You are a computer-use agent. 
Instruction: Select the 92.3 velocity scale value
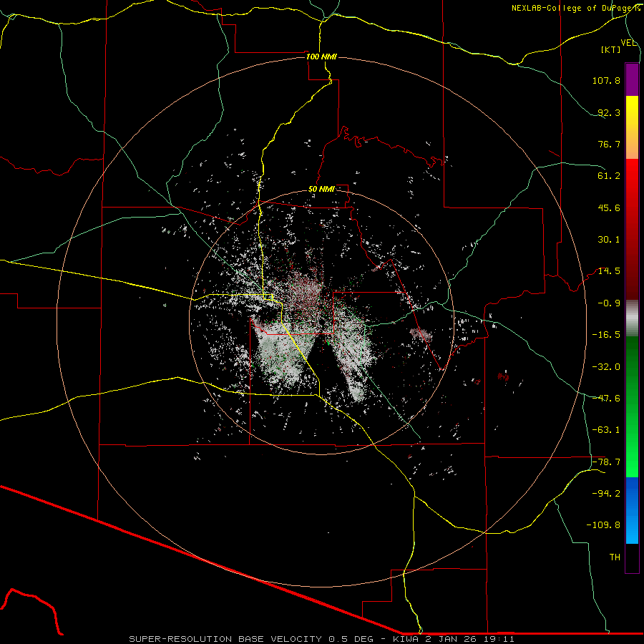click(x=609, y=112)
